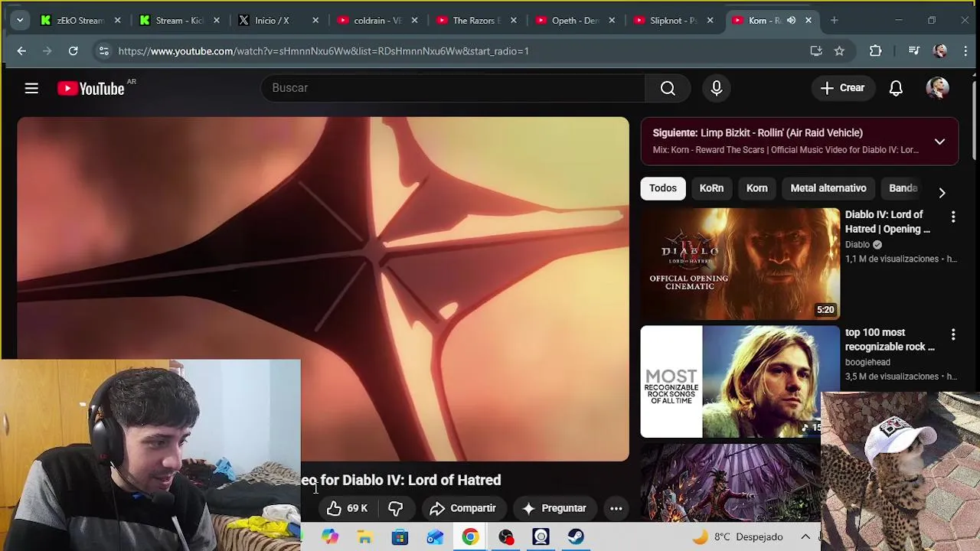980x551 pixels.
Task: Switch to the Opeth tab
Action: coord(574,21)
